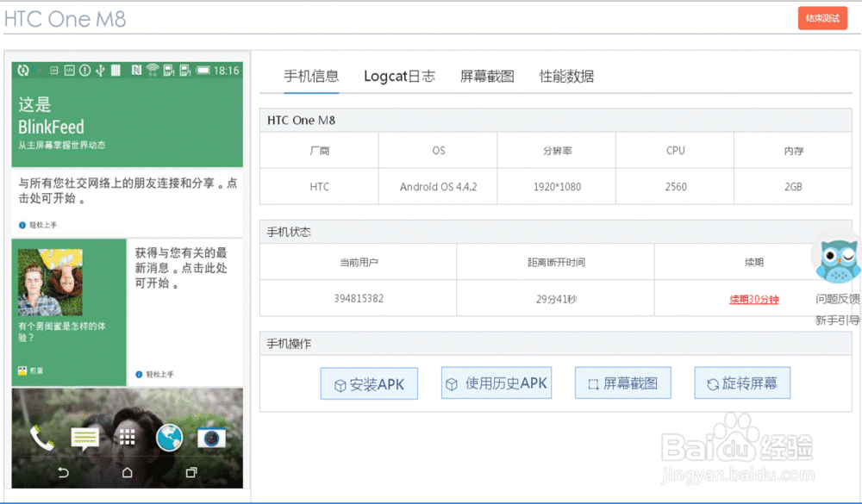Viewport: 862px width, 504px height.
Task: Tap the USB status icon on device
Action: [x=100, y=71]
